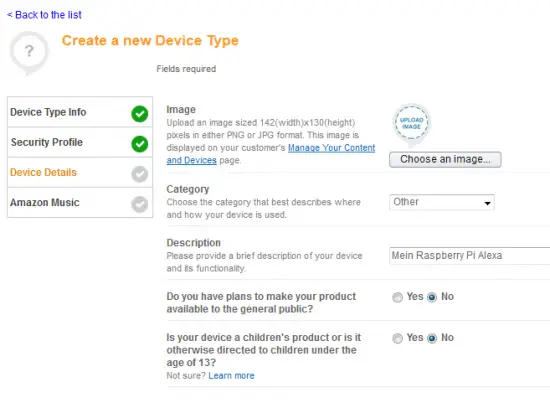Screen dimensions: 550x403
Task: Click the Choose an image button
Action: pyautogui.click(x=445, y=160)
